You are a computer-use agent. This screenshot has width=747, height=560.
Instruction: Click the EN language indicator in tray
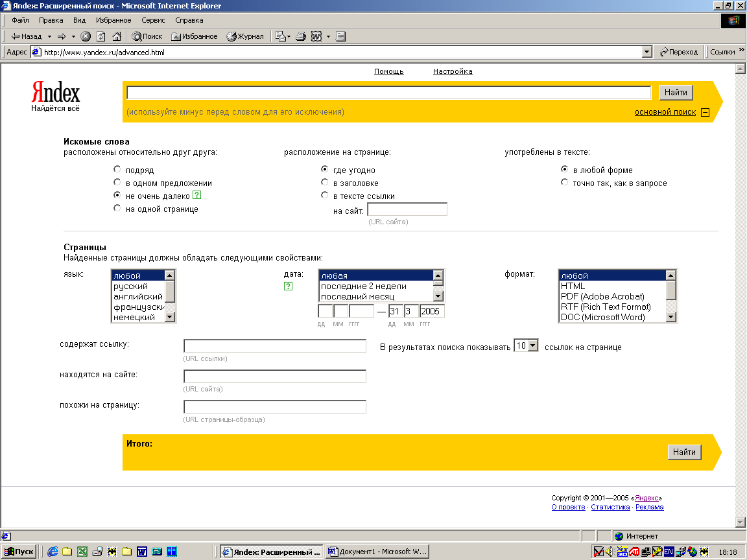[669, 552]
